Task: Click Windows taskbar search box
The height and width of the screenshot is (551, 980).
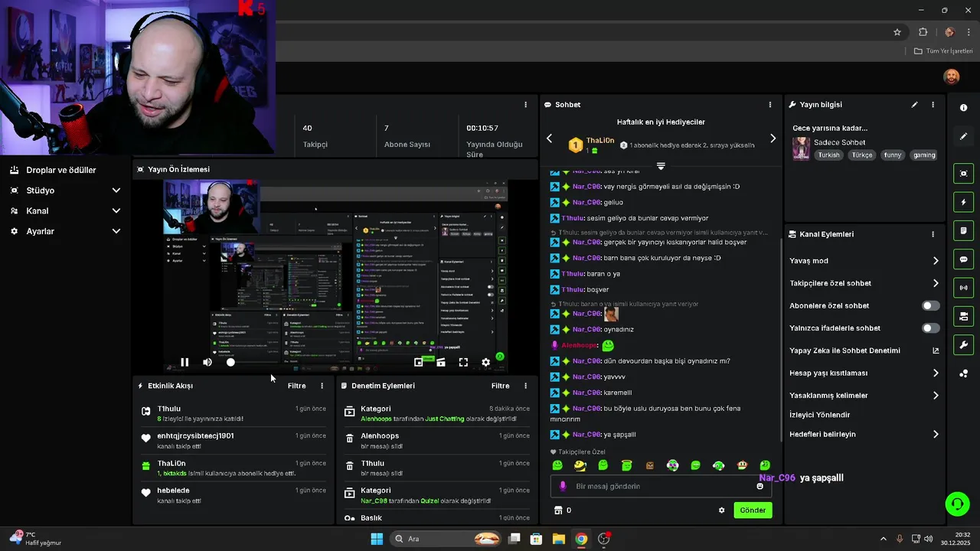Action: coord(446,539)
